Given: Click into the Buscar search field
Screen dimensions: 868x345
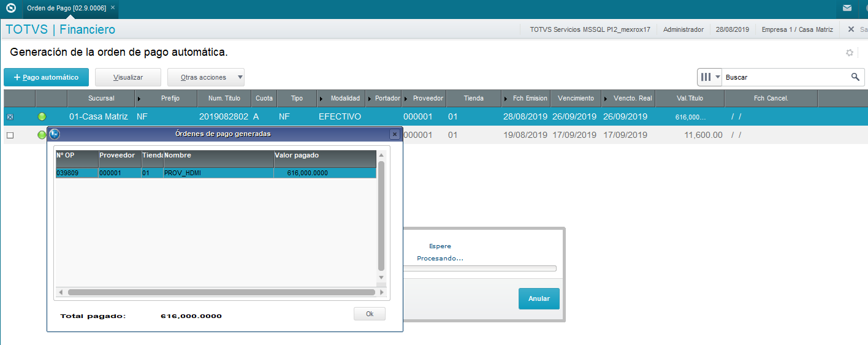Looking at the screenshot, I should (x=786, y=77).
